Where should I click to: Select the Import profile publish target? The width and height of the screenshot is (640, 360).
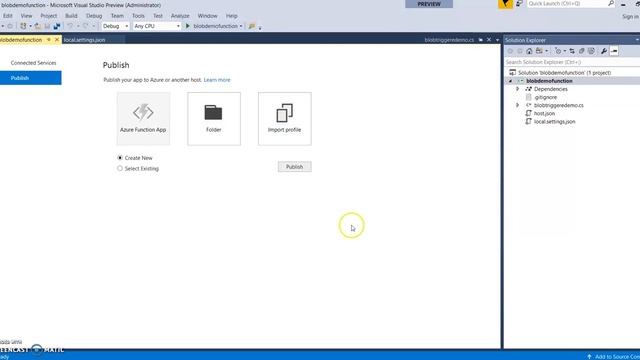click(x=284, y=119)
